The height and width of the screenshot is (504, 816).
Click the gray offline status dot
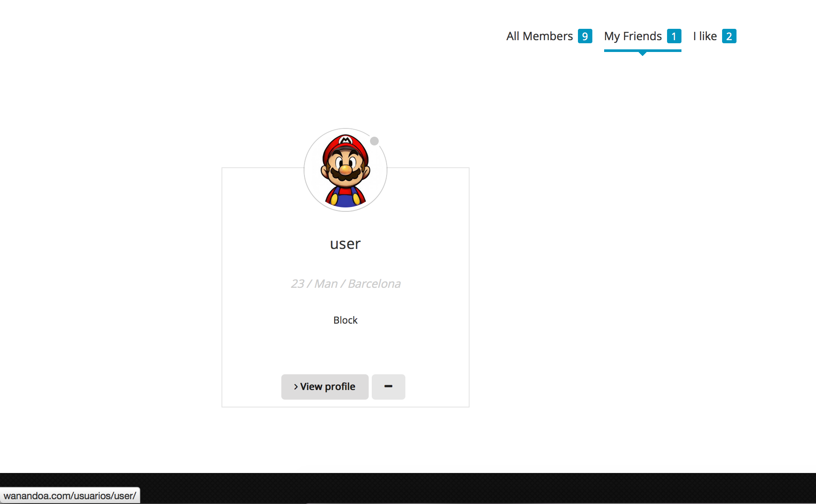coord(374,141)
